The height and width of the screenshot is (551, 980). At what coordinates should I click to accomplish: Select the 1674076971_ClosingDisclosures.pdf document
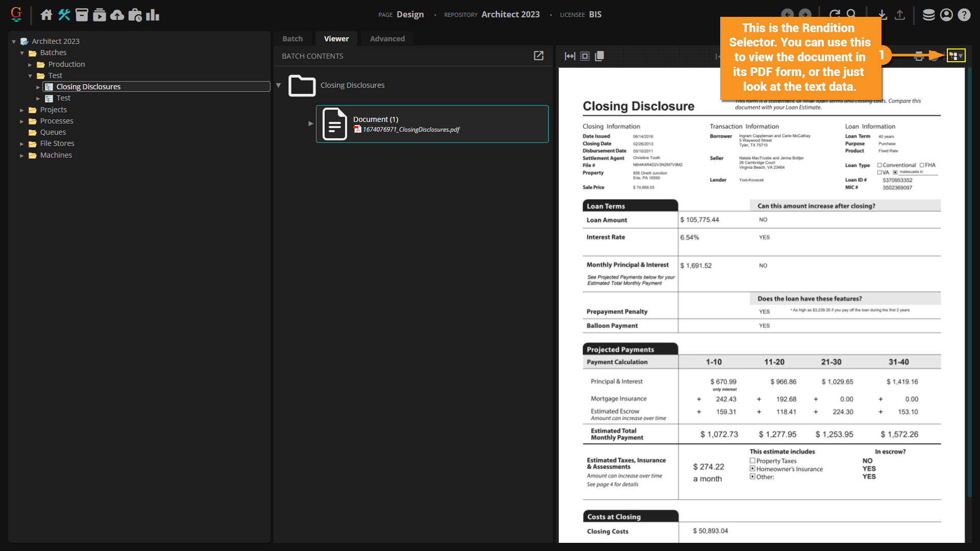410,130
